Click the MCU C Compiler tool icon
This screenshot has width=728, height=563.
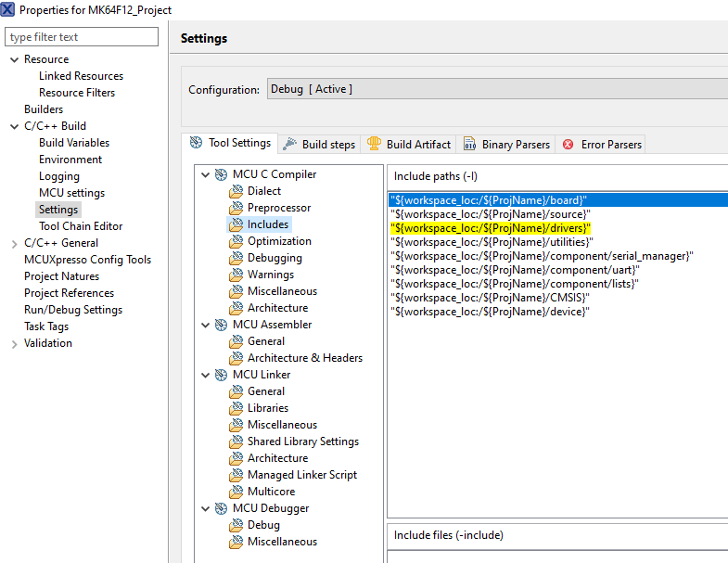click(221, 174)
